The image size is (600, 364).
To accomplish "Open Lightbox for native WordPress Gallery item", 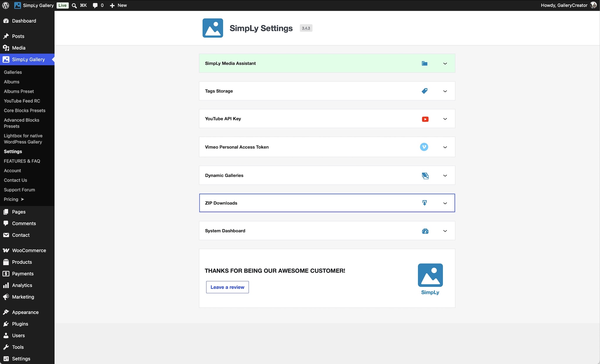I will pos(23,139).
